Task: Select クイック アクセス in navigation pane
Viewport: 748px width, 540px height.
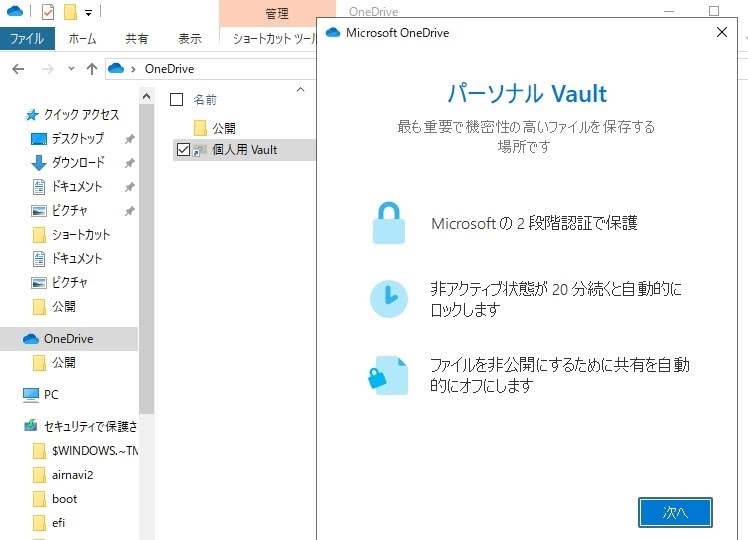Action: pyautogui.click(x=81, y=114)
